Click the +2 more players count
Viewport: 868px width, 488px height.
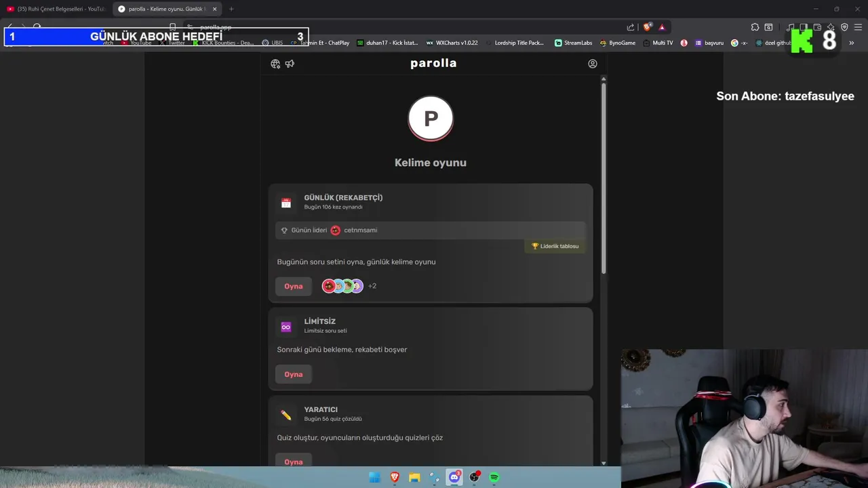pyautogui.click(x=372, y=286)
